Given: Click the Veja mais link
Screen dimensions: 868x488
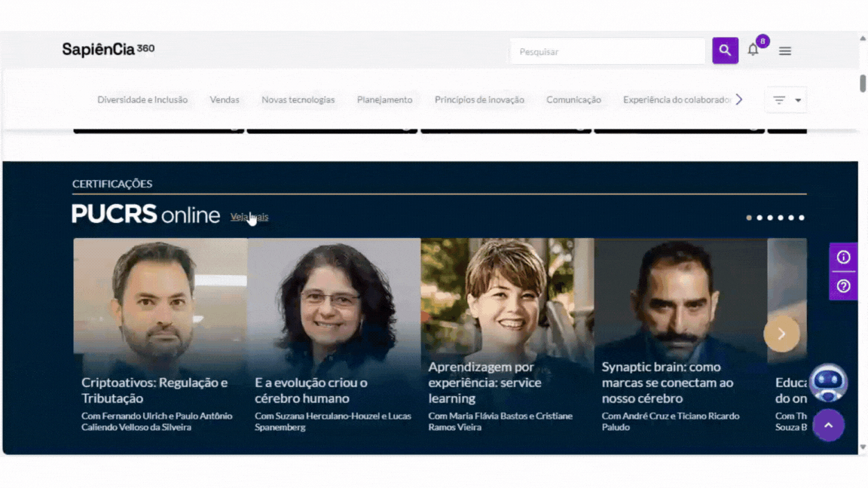Looking at the screenshot, I should [x=249, y=217].
